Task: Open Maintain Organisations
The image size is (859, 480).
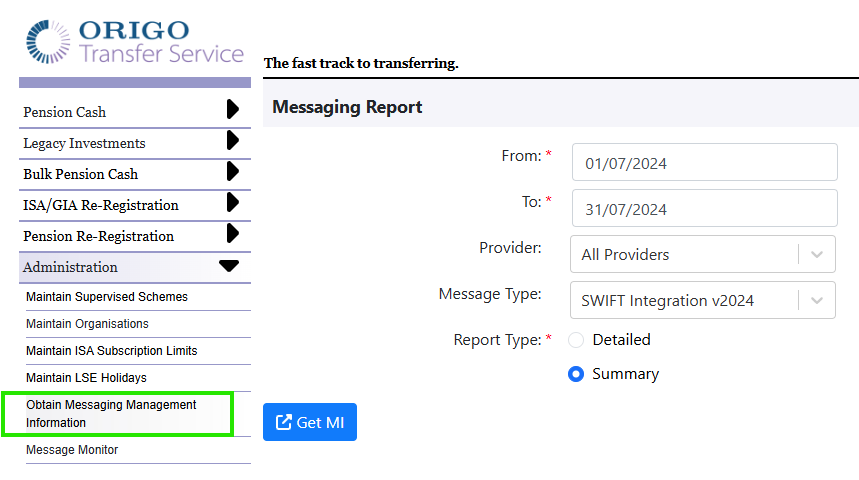Action: coord(87,324)
